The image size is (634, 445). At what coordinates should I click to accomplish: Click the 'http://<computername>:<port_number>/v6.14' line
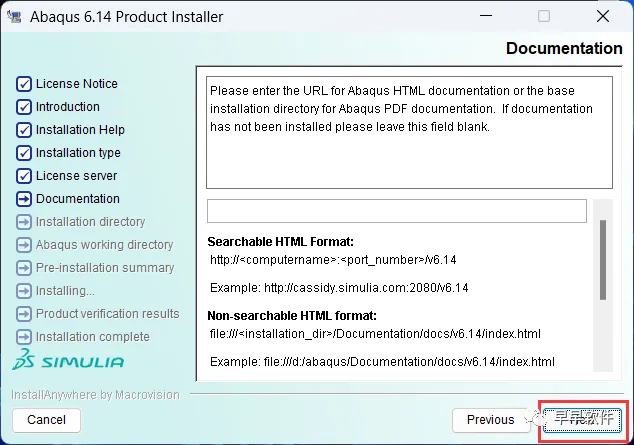[333, 259]
